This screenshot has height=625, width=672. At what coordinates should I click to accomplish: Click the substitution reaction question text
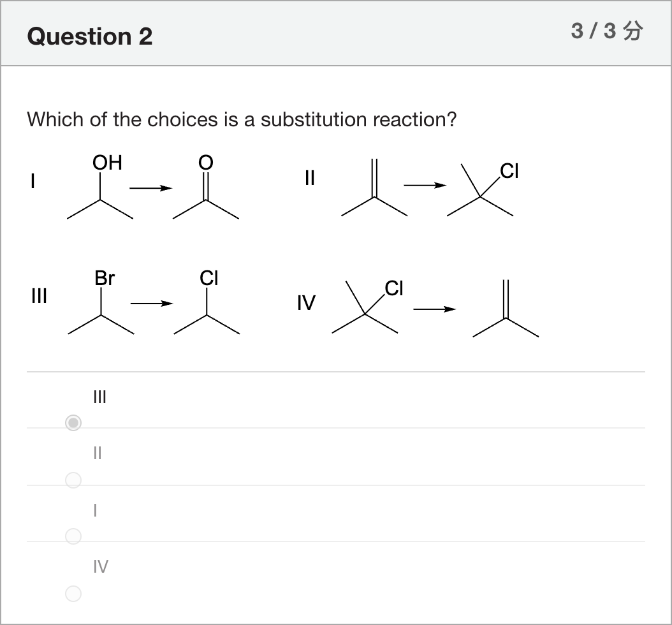pos(242,119)
